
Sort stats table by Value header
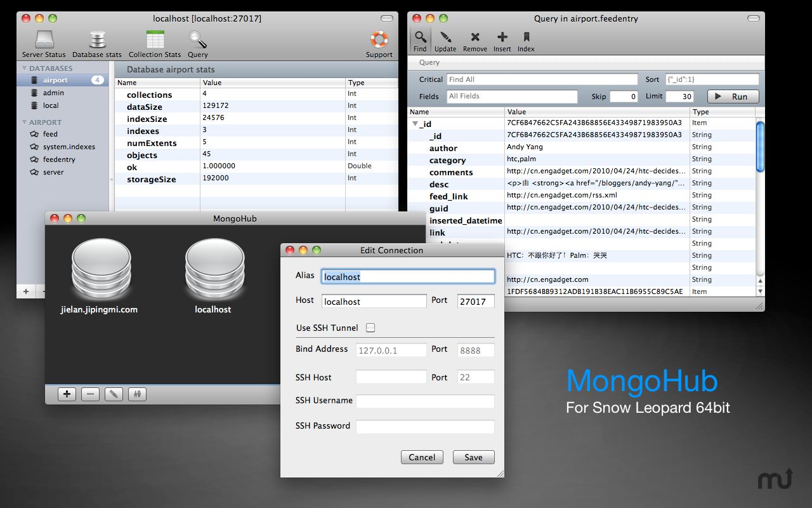[x=273, y=83]
